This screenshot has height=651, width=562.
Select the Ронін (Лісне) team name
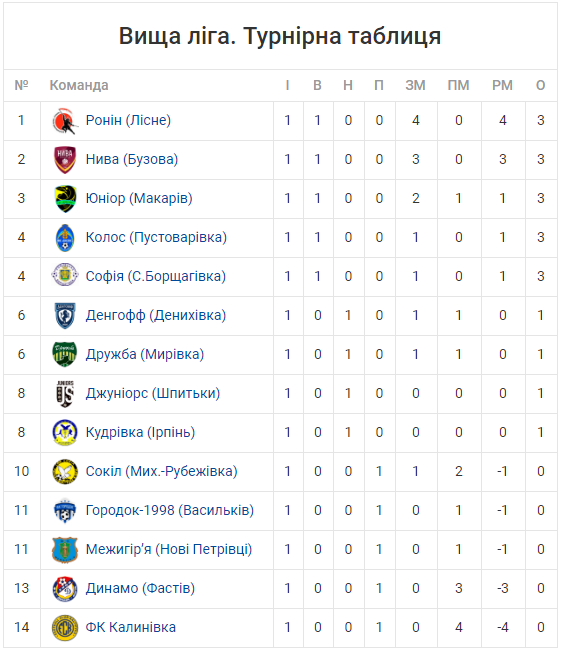point(128,120)
